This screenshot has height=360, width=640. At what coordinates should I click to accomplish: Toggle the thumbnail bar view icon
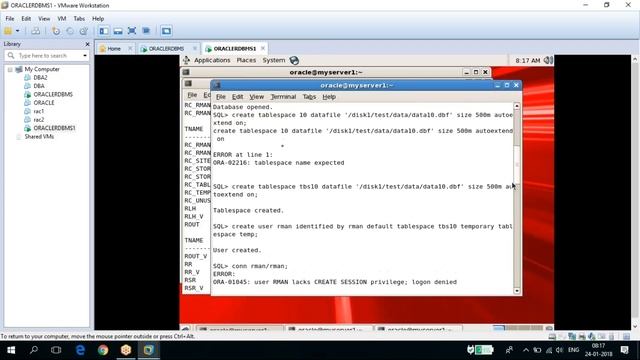point(118,31)
